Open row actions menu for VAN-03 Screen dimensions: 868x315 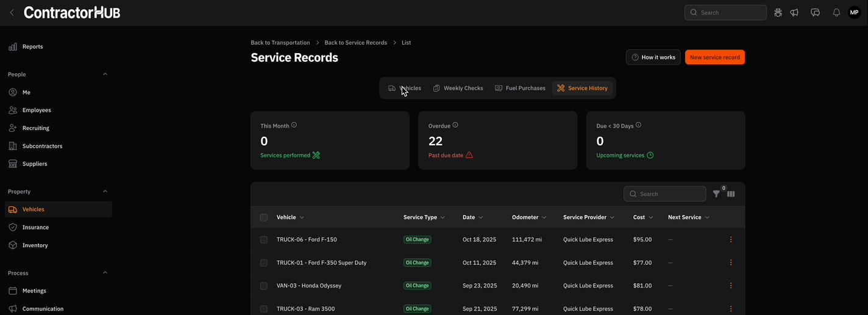pos(731,286)
